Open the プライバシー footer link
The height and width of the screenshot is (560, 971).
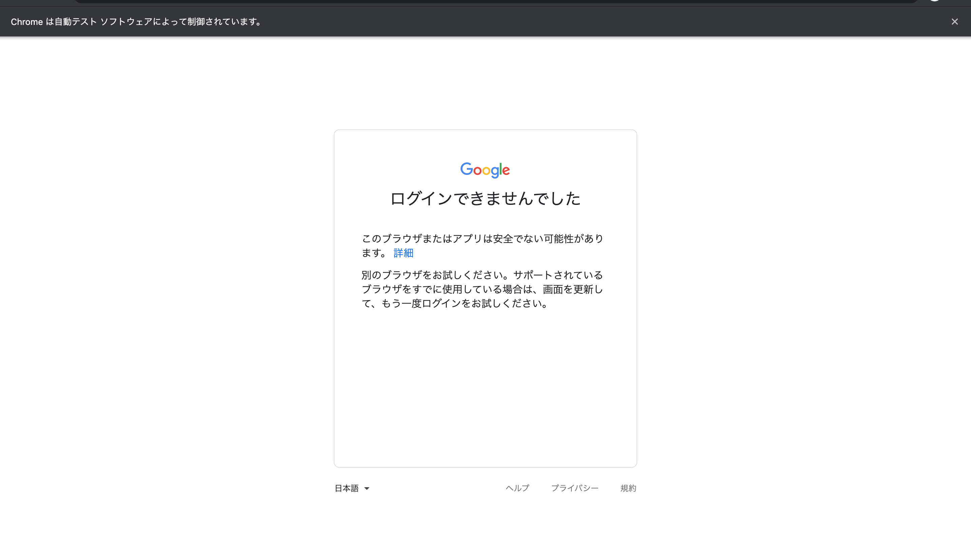[575, 488]
